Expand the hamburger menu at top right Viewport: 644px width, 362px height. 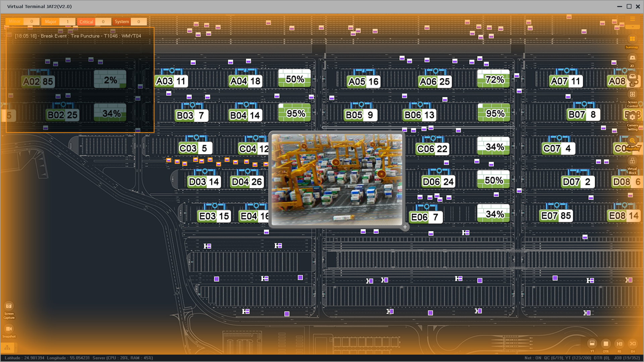click(632, 19)
